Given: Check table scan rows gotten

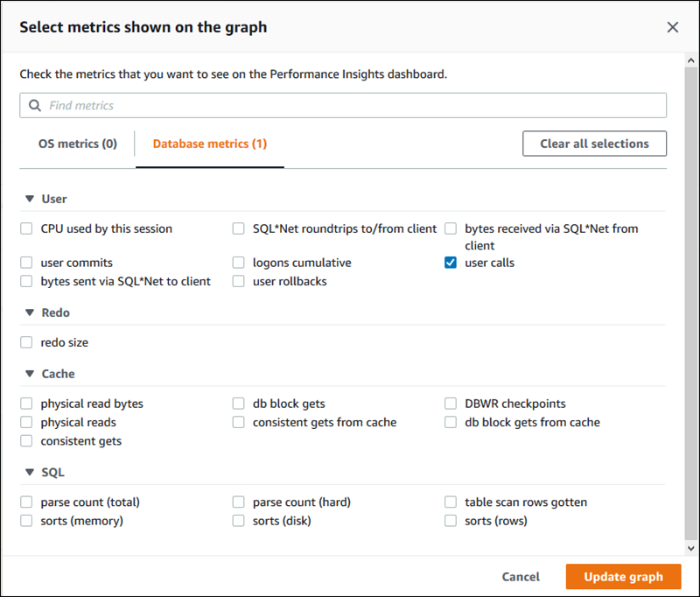Looking at the screenshot, I should pos(450,502).
